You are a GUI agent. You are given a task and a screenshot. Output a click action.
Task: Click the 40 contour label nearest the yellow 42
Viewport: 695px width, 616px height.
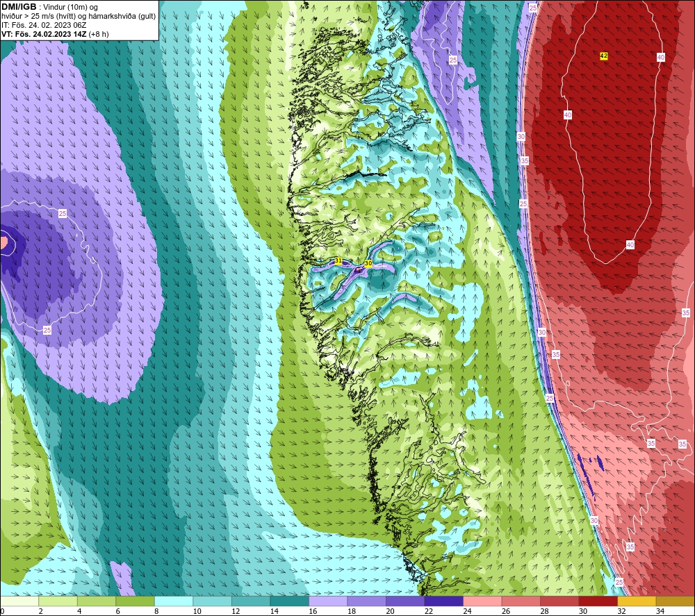(660, 57)
